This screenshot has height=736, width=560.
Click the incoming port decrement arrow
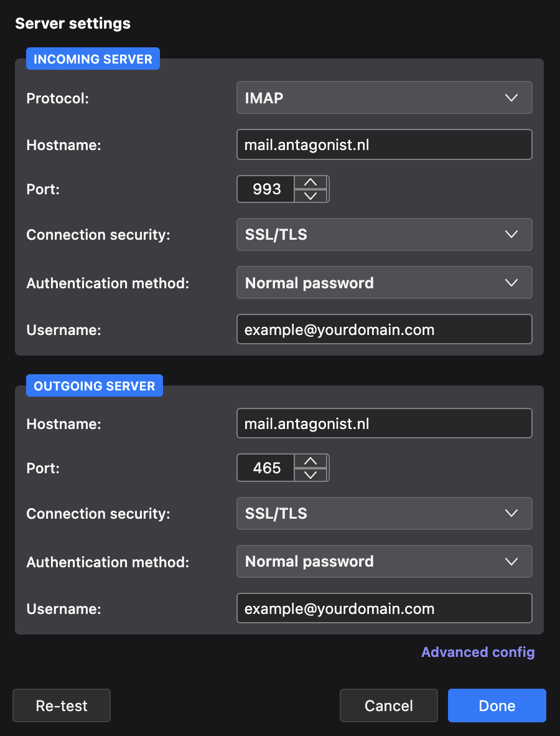tap(310, 196)
